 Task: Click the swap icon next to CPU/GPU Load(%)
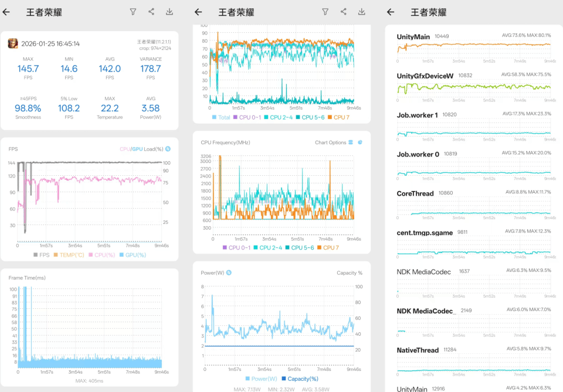click(168, 149)
